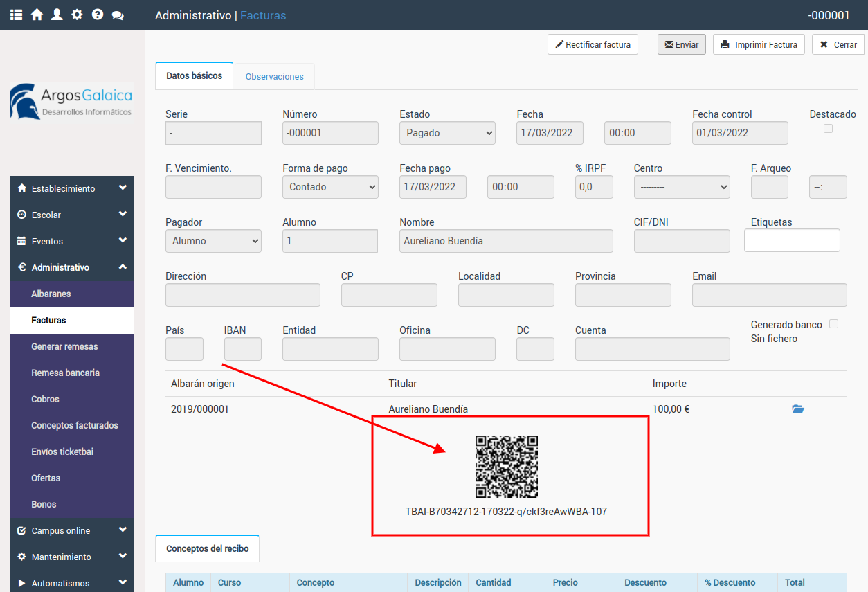Click the Argos Galaica logo
Viewport: 868px width, 592px height.
point(72,101)
